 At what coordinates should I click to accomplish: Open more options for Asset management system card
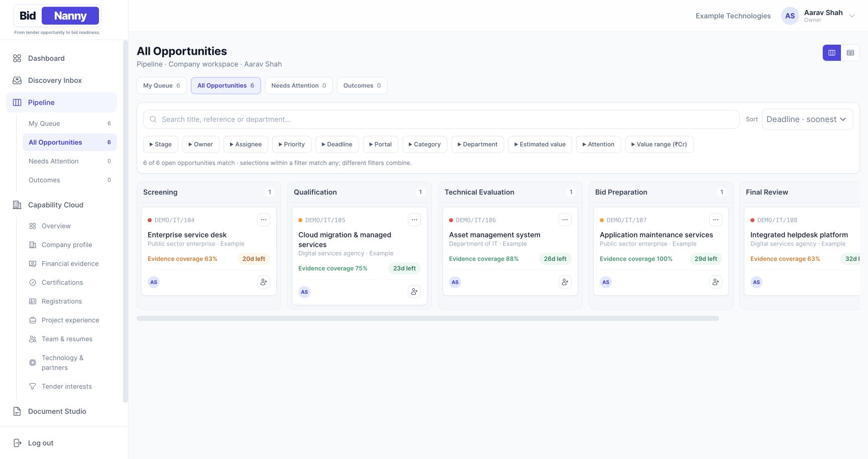[x=565, y=219]
